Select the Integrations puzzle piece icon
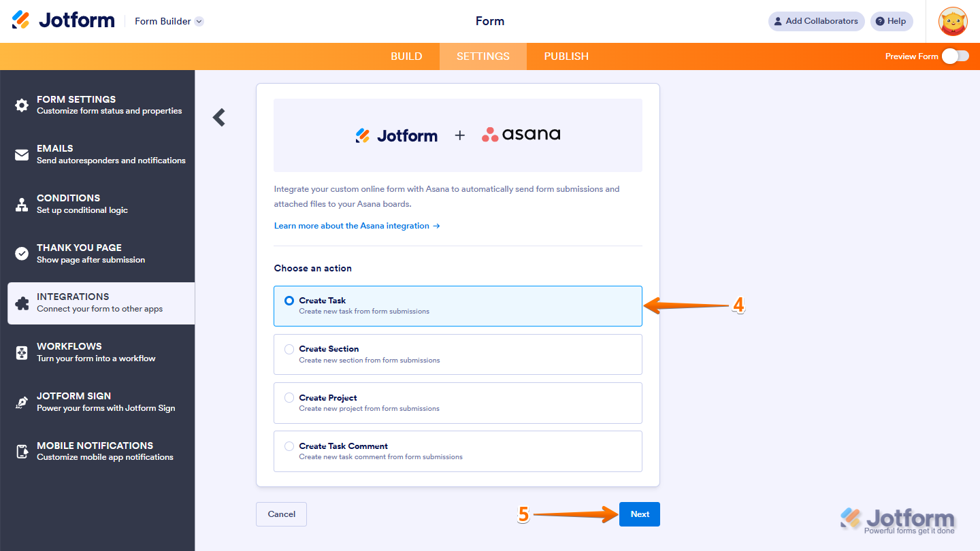 (22, 302)
